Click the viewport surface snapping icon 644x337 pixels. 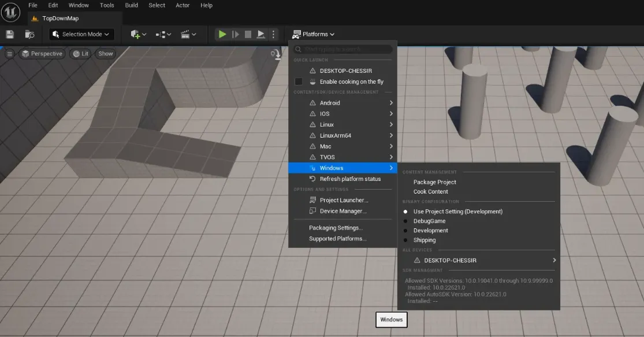(x=276, y=54)
